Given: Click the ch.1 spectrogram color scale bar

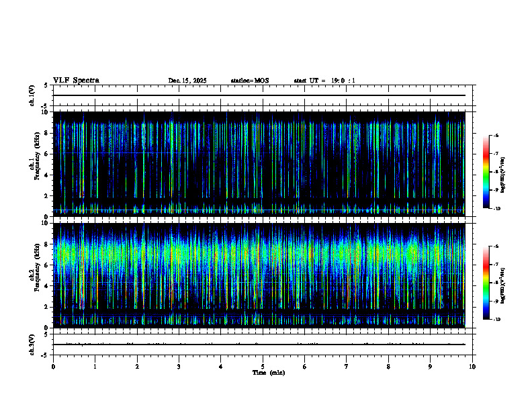Looking at the screenshot, I should [486, 172].
